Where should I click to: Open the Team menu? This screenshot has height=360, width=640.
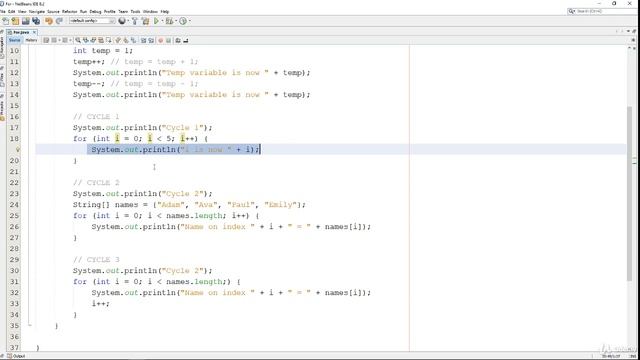coord(123,11)
